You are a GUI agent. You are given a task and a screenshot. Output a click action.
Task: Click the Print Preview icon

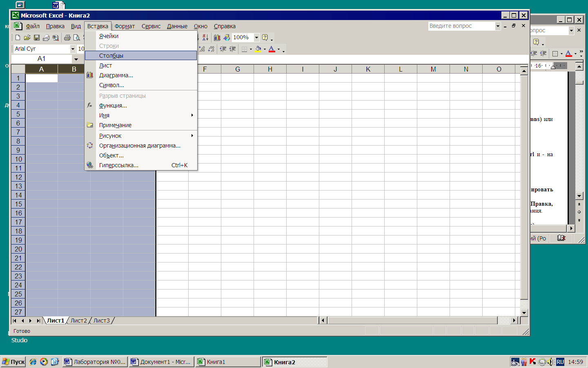pos(77,38)
